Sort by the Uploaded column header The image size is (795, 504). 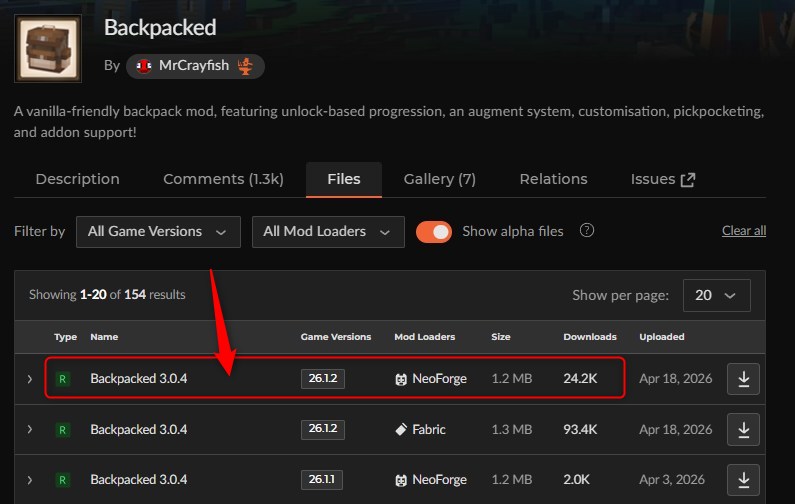[662, 337]
